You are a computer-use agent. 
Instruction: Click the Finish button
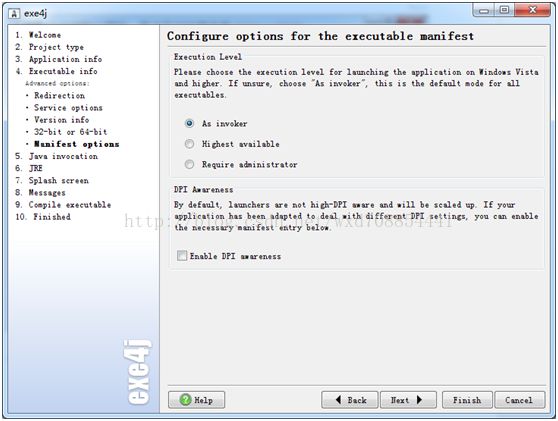(467, 400)
